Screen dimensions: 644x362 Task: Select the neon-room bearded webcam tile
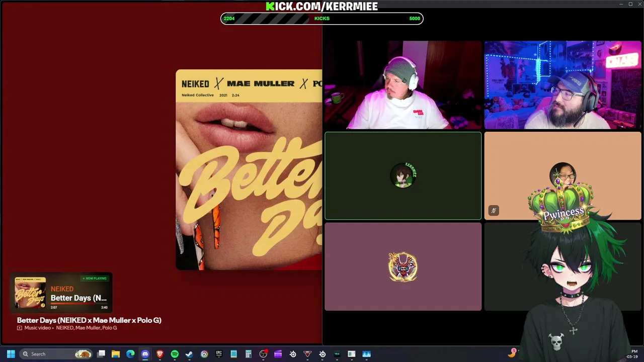(562, 85)
